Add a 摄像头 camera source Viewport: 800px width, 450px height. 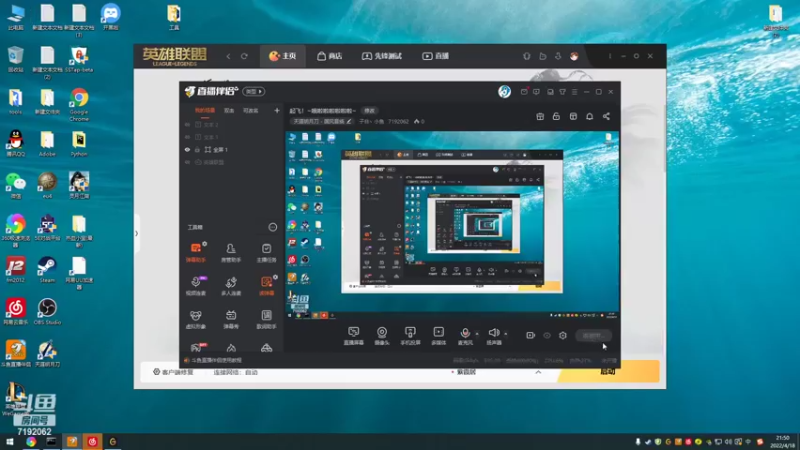coord(382,336)
